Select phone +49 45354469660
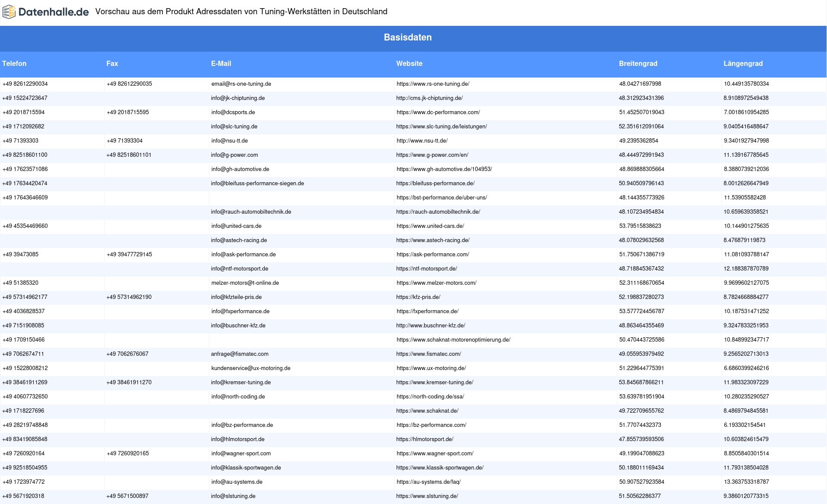 (x=25, y=226)
